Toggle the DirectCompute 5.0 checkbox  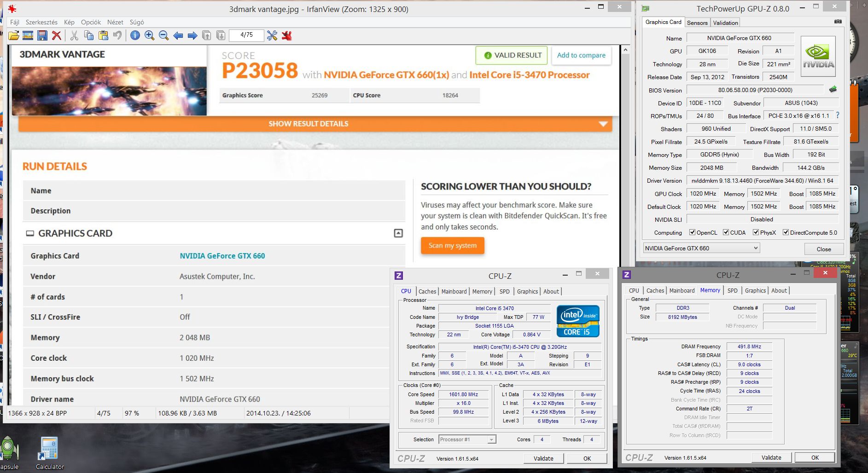coord(786,232)
